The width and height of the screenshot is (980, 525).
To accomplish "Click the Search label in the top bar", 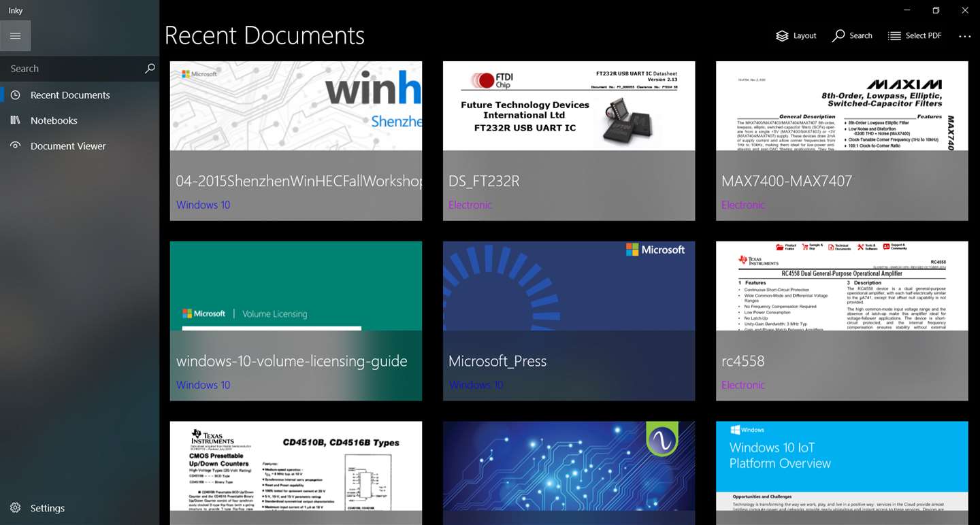I will point(861,36).
